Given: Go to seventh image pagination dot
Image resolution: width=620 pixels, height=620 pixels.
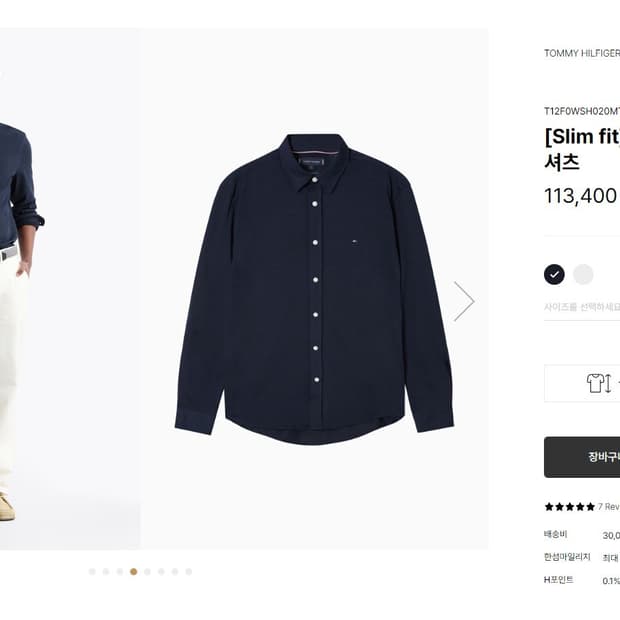Looking at the screenshot, I should (175, 572).
